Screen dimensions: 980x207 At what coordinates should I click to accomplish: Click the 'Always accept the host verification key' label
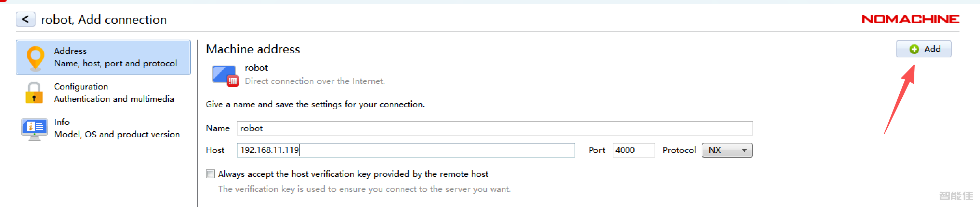coord(353,174)
